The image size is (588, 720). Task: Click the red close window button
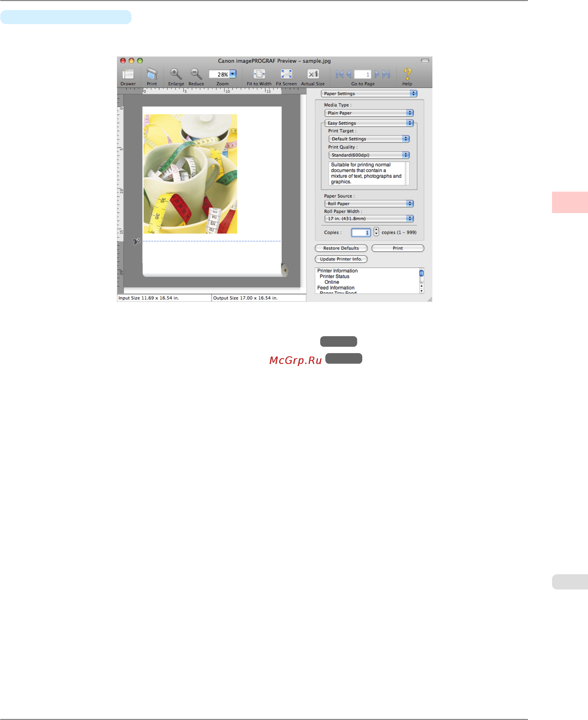(123, 61)
